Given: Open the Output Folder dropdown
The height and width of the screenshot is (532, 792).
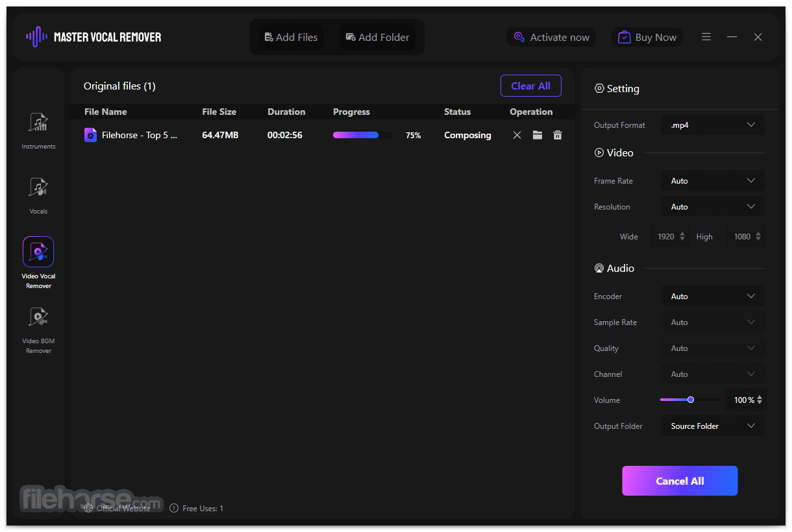Looking at the screenshot, I should pos(713,426).
